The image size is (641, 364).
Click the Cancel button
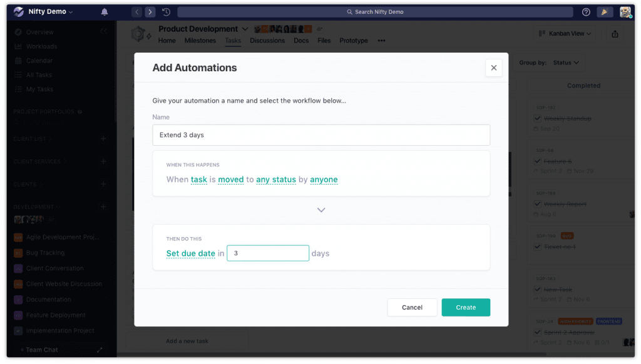tap(412, 307)
